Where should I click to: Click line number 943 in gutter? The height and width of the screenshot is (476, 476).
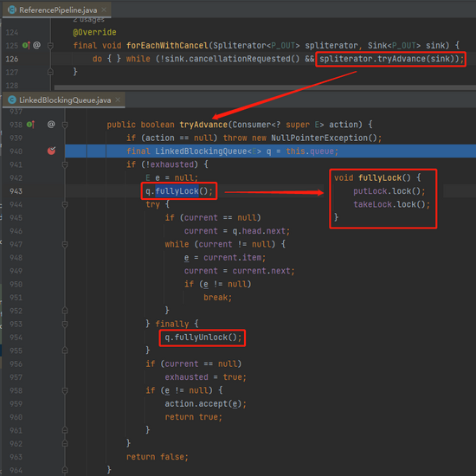coord(16,191)
